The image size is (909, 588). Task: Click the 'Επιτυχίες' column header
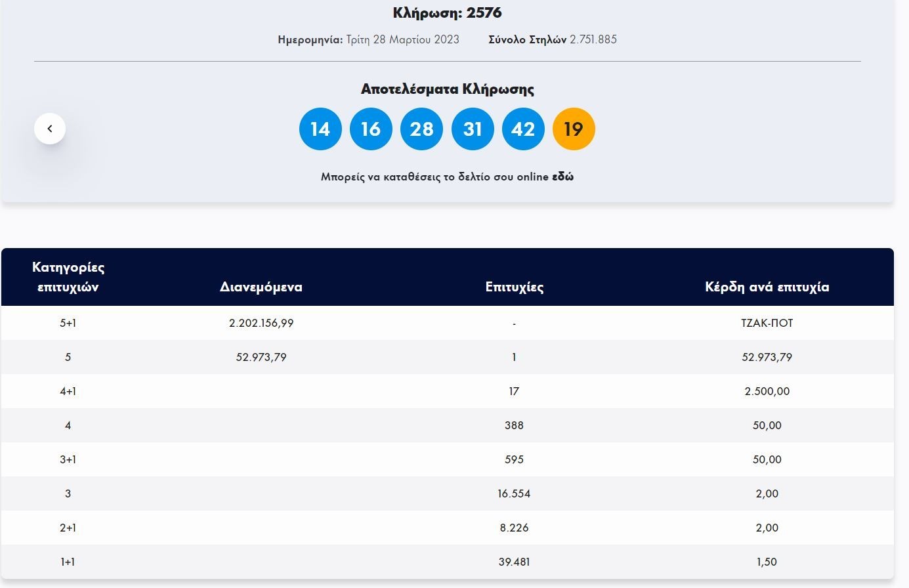click(x=515, y=287)
